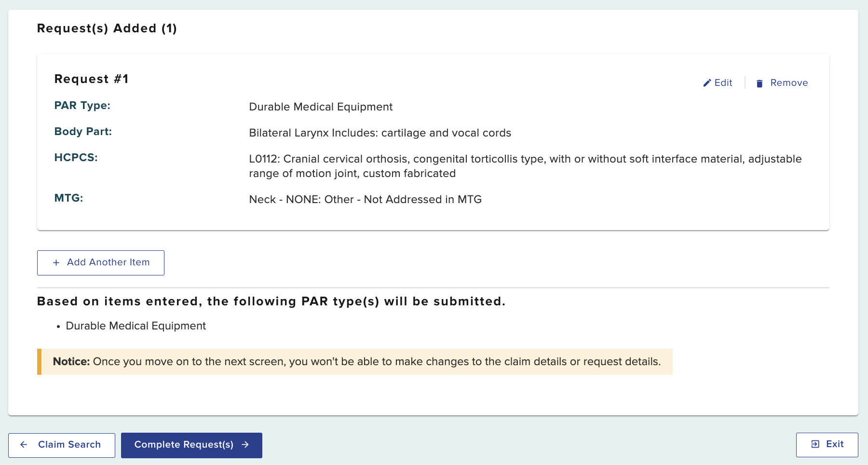Image resolution: width=868 pixels, height=465 pixels.
Task: Click the right arrow on Complete Request(s)
Action: coord(245,445)
